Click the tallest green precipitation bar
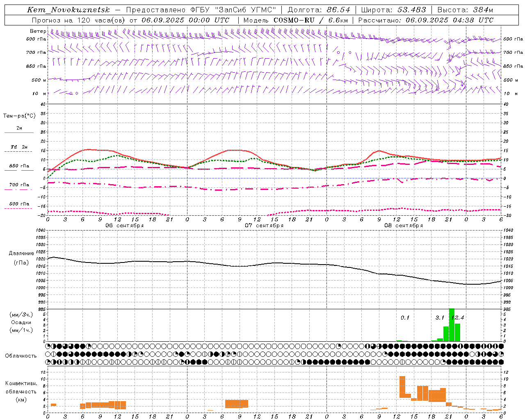 click(x=452, y=325)
